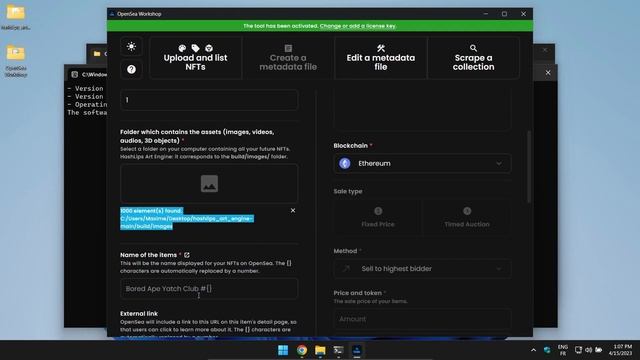Click Change or add a license key link
Viewport: 640px width, 360px height.
coord(358,26)
